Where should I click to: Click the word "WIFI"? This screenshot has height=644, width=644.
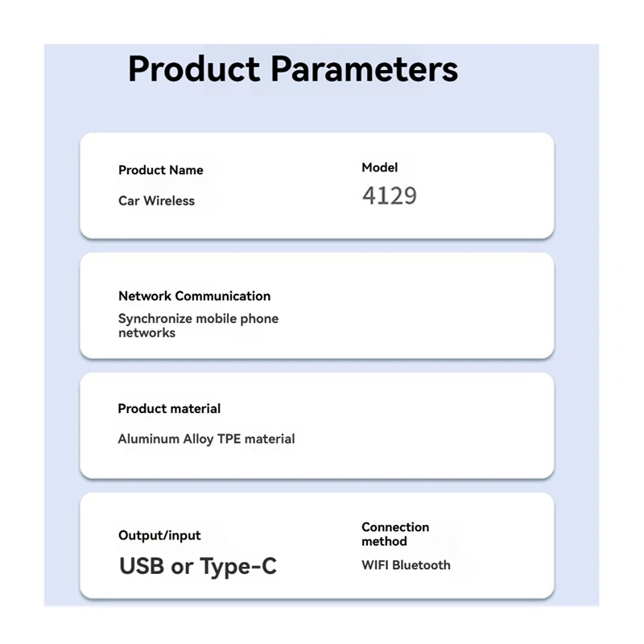pyautogui.click(x=375, y=565)
